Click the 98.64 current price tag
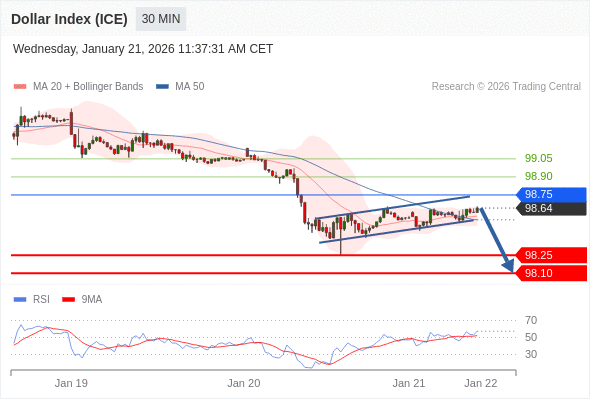 (x=551, y=208)
